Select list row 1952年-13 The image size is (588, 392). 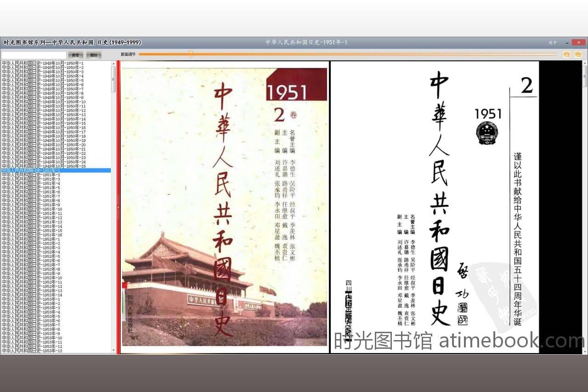pyautogui.click(x=56, y=290)
